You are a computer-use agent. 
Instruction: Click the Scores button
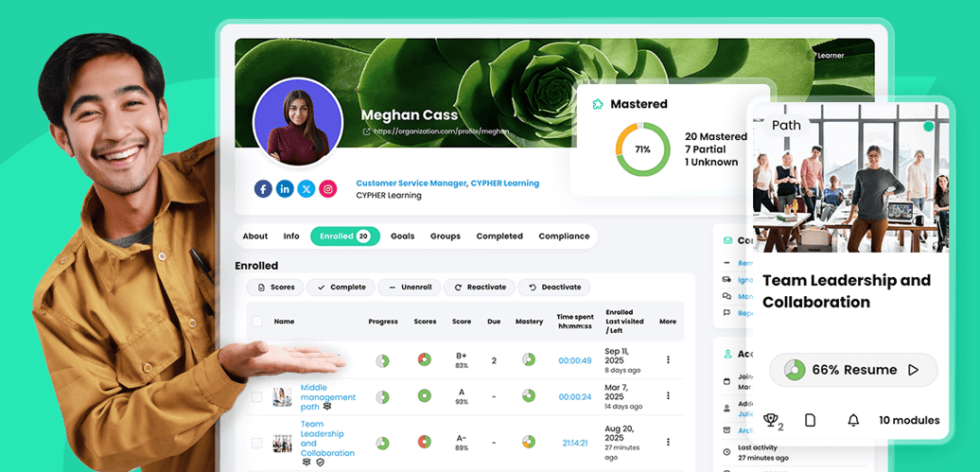pos(275,288)
